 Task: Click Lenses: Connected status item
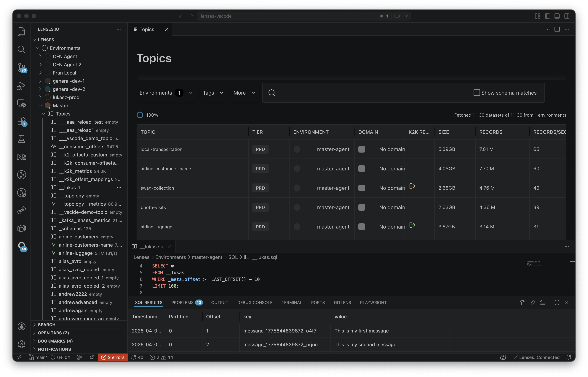536,357
